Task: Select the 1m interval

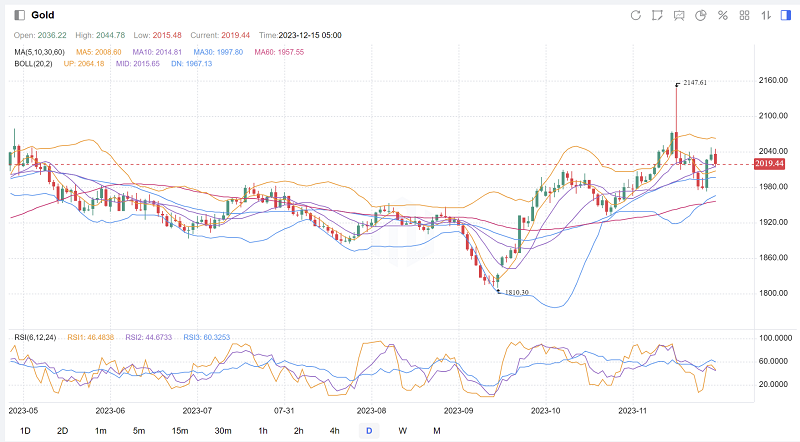Action: (101, 430)
